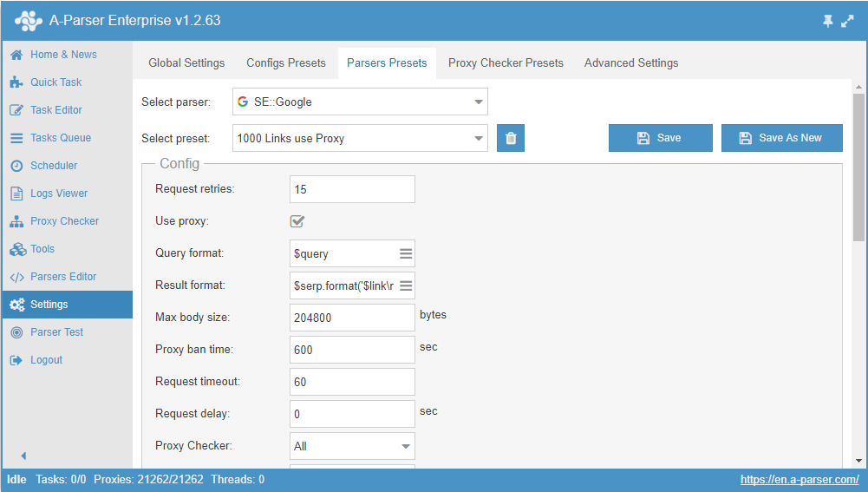Image resolution: width=868 pixels, height=492 pixels.
Task: Click the Tasks: 0/0 status text
Action: (x=61, y=479)
